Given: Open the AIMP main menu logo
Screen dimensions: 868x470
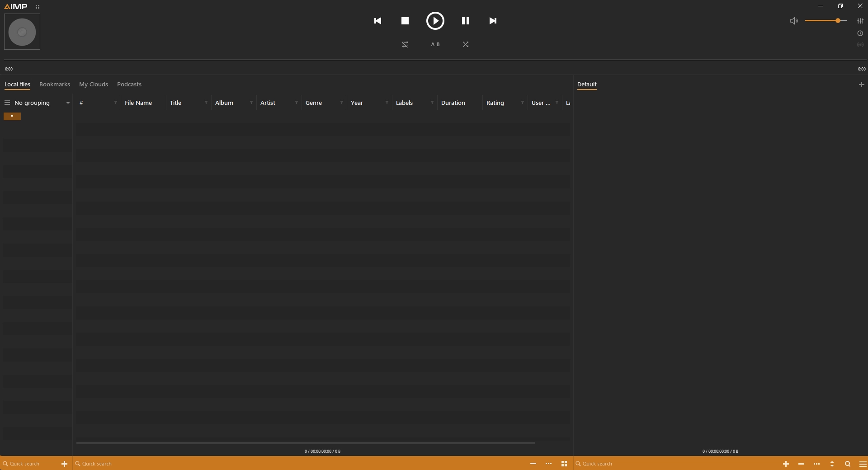Looking at the screenshot, I should click(16, 6).
